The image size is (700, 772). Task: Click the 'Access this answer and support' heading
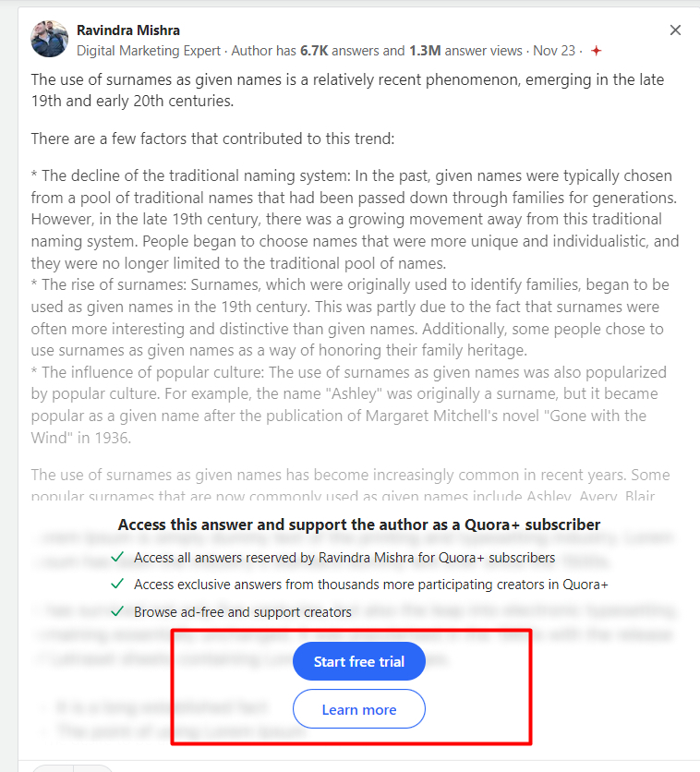pos(359,525)
